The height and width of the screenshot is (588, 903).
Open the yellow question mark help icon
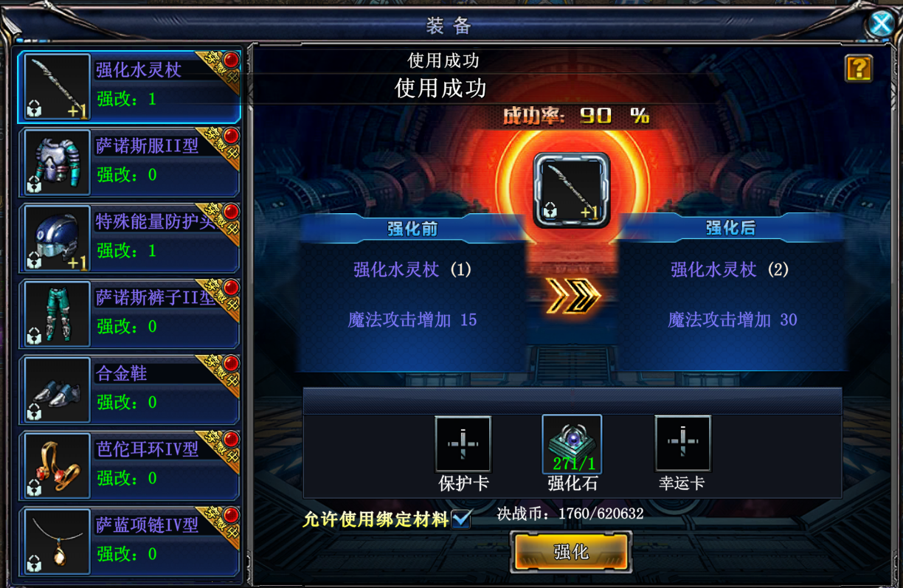(x=859, y=69)
